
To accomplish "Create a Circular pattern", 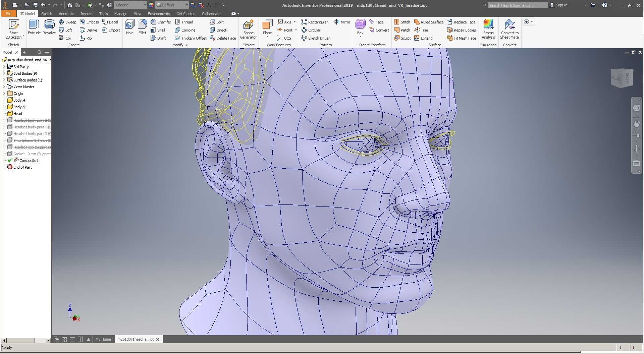I will click(311, 30).
